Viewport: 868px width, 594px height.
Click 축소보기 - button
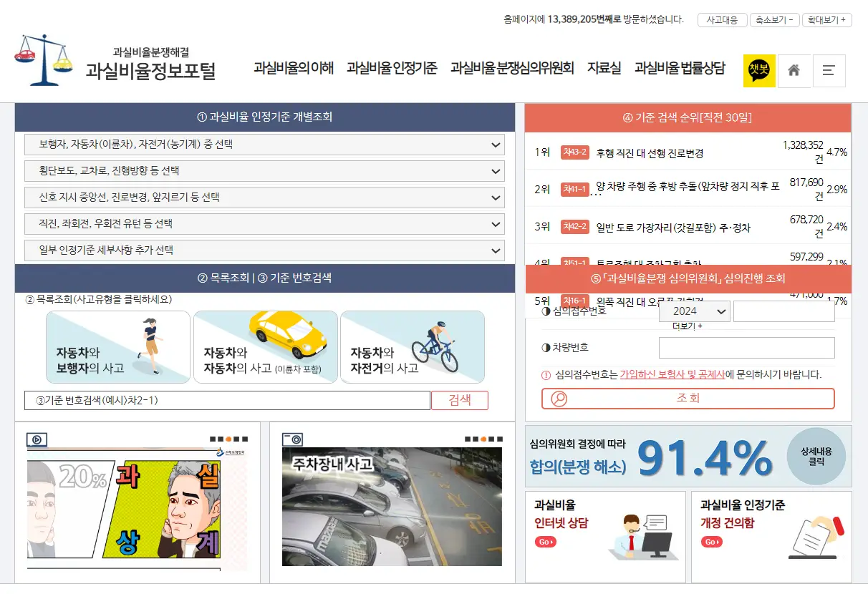point(775,20)
